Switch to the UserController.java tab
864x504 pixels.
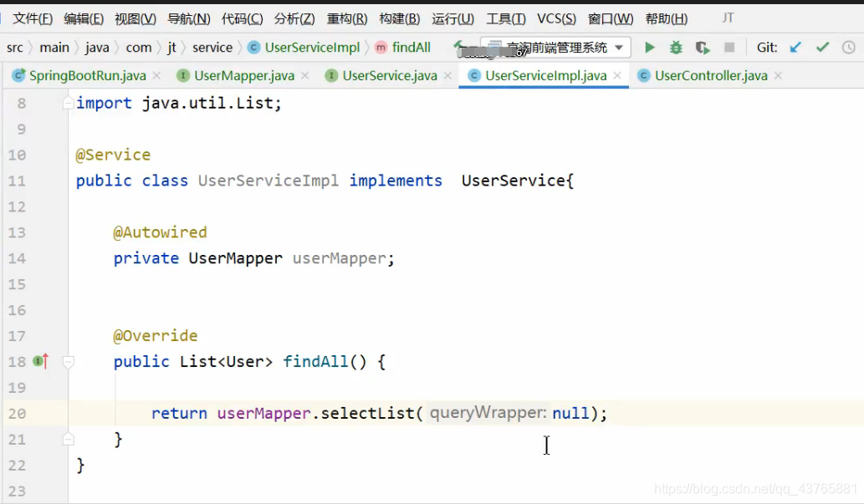tap(712, 75)
